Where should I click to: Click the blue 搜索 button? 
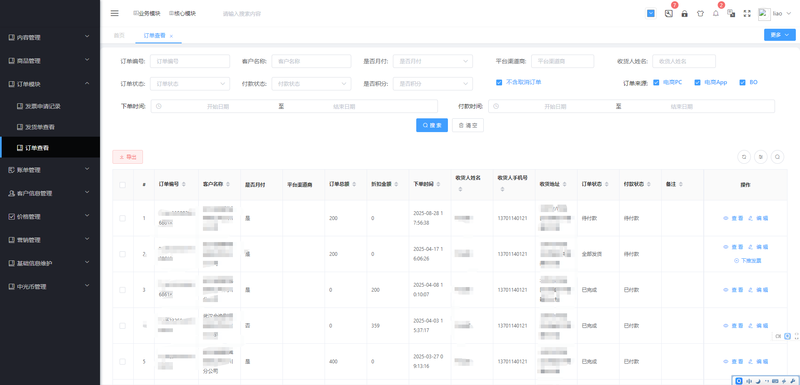[x=432, y=125]
